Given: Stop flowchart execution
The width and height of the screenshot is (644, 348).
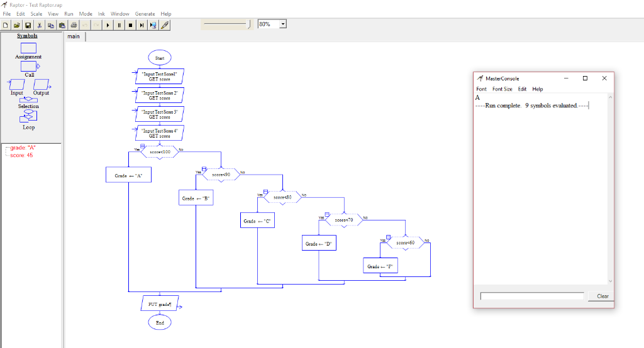Looking at the screenshot, I should [130, 25].
